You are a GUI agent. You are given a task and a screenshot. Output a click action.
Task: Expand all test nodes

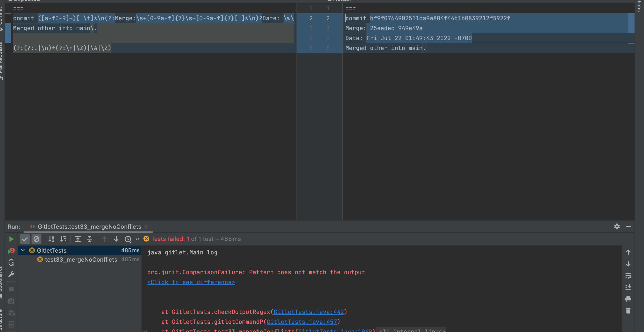pos(78,239)
